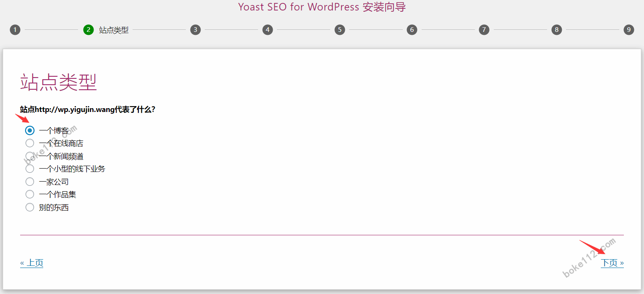Click the active step 2 站点类型 circle
Screen dimensions: 644x294
point(88,30)
